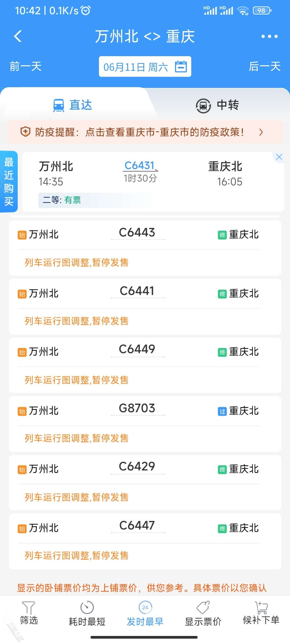290x644 pixels.
Task: Tap the back arrow icon
Action: (x=18, y=36)
